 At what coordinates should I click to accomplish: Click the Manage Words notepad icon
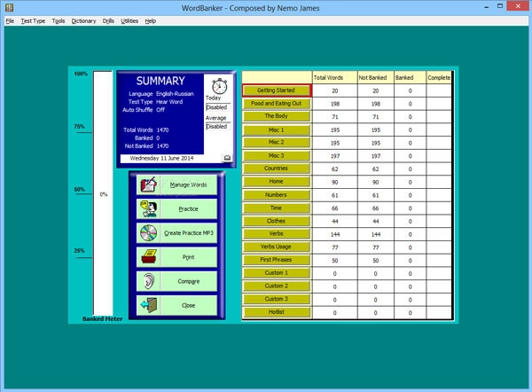point(148,184)
